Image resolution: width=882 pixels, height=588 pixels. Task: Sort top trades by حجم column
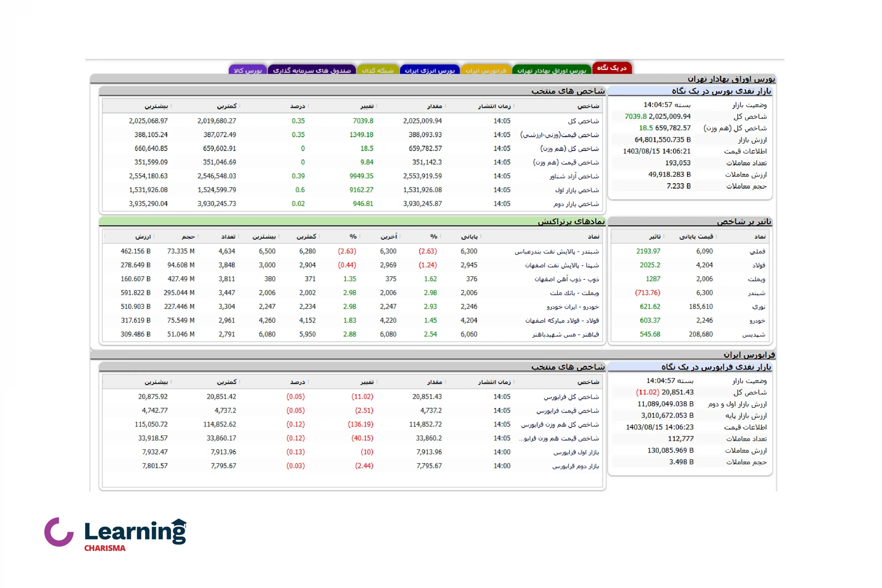[x=188, y=237]
